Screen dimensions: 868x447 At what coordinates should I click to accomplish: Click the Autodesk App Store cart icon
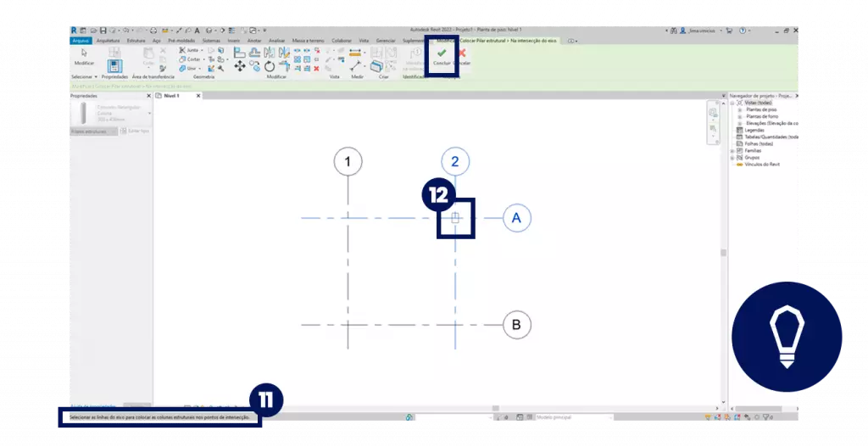click(x=729, y=31)
